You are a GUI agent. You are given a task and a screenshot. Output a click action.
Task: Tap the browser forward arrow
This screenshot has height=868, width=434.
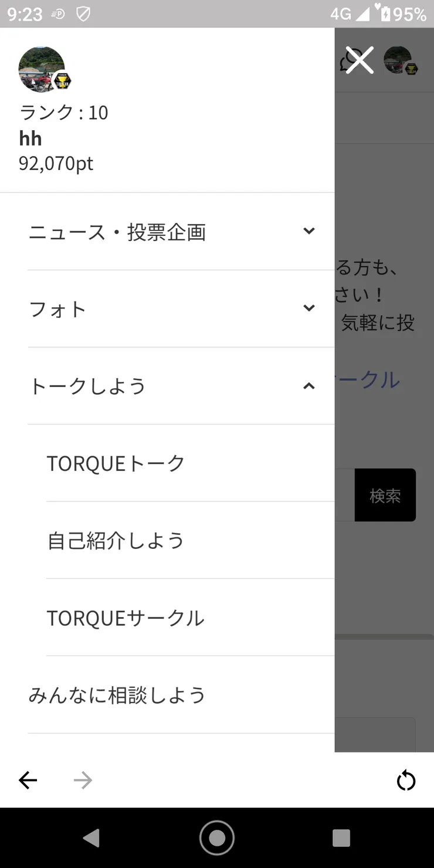(x=83, y=780)
